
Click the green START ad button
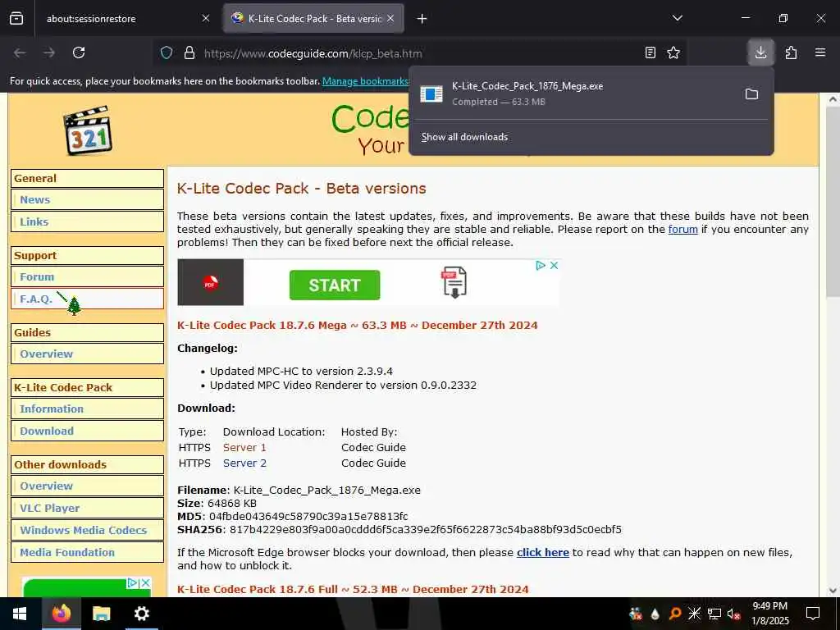click(335, 285)
